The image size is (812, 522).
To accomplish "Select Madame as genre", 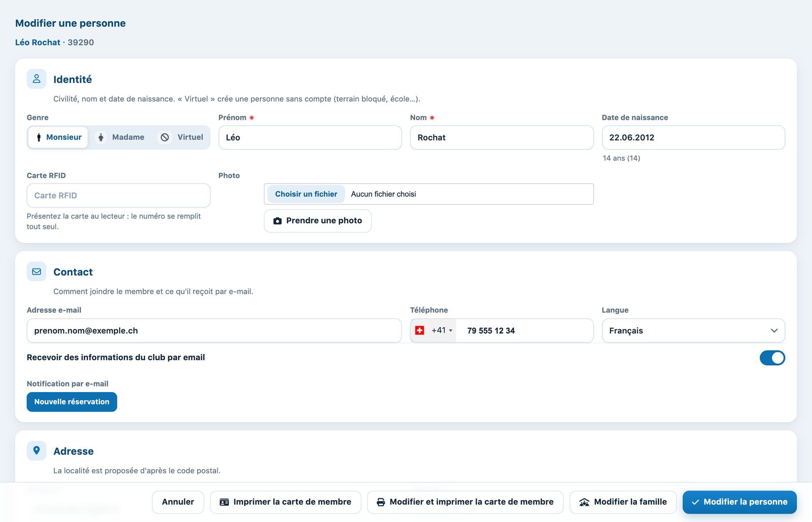I will pyautogui.click(x=120, y=137).
